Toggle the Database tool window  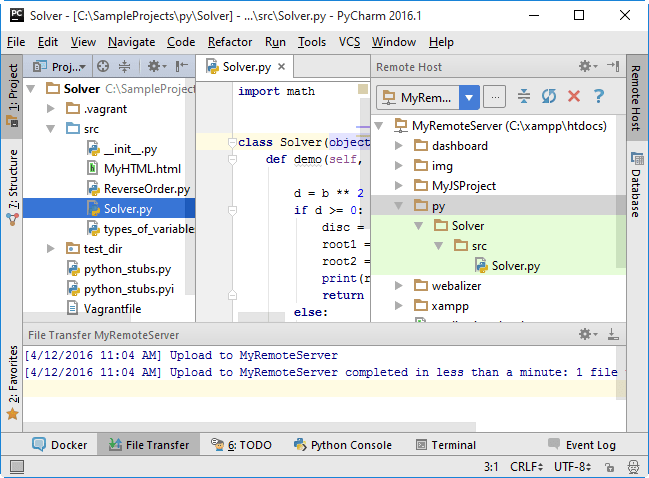636,184
